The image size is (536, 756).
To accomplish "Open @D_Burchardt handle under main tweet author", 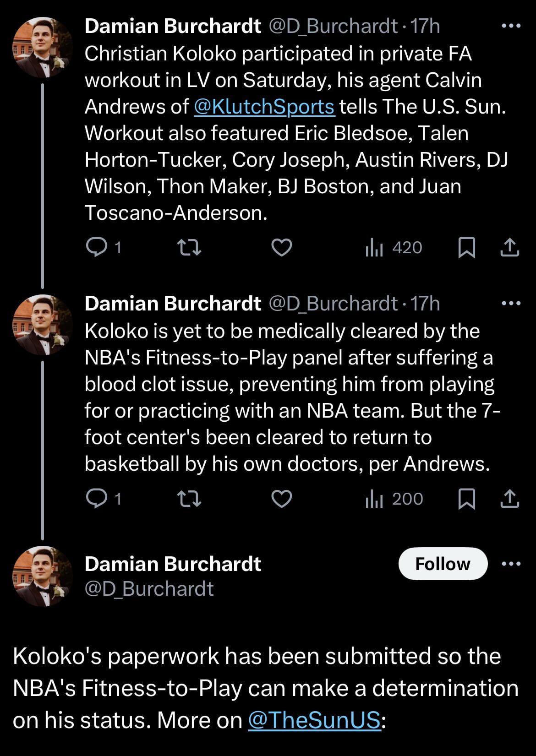I will pyautogui.click(x=149, y=589).
